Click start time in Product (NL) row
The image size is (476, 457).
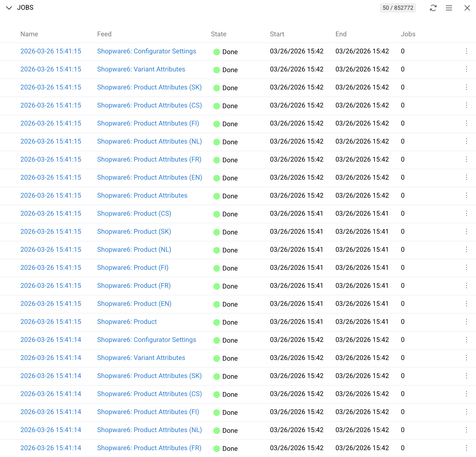(297, 249)
